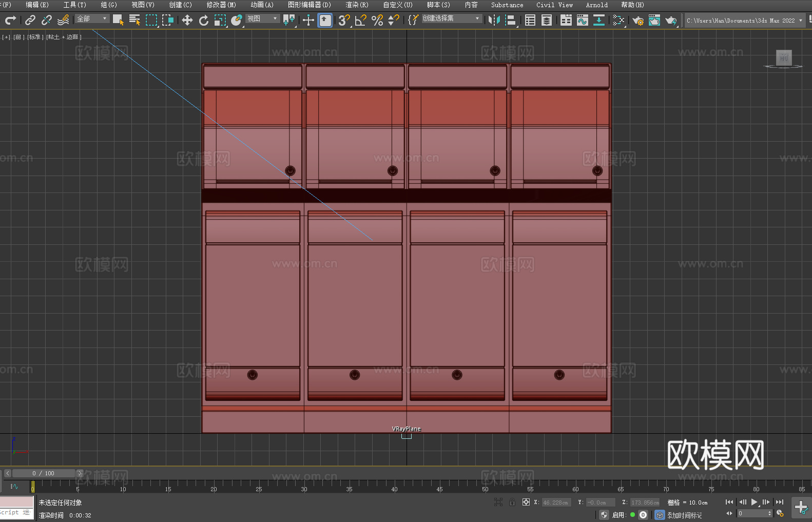This screenshot has width=812, height=522.
Task: Click the Redo arrow icon
Action: coord(10,20)
